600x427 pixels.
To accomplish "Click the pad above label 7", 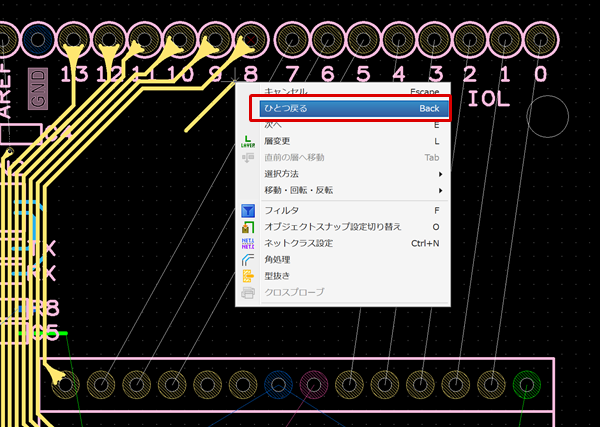I will tap(292, 39).
